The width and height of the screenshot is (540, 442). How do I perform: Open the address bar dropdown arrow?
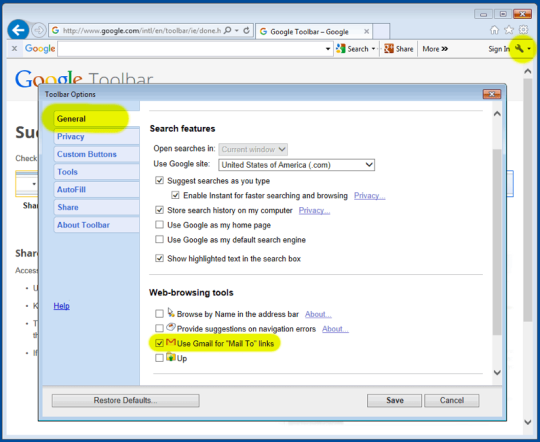pos(237,30)
